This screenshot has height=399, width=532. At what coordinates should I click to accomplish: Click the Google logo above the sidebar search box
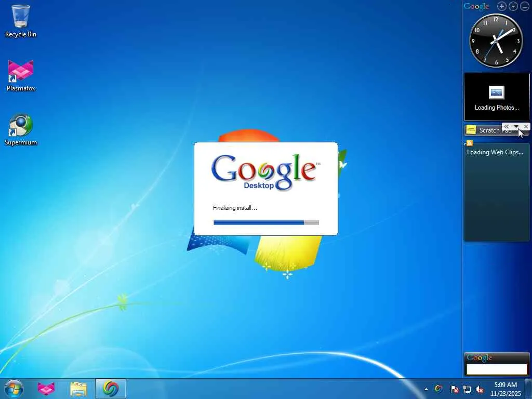coord(479,358)
